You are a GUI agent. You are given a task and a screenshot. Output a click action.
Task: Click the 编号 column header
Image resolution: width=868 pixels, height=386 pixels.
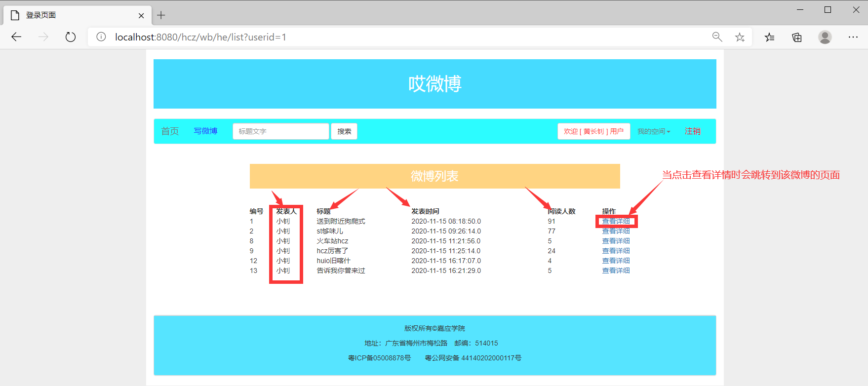click(x=256, y=211)
